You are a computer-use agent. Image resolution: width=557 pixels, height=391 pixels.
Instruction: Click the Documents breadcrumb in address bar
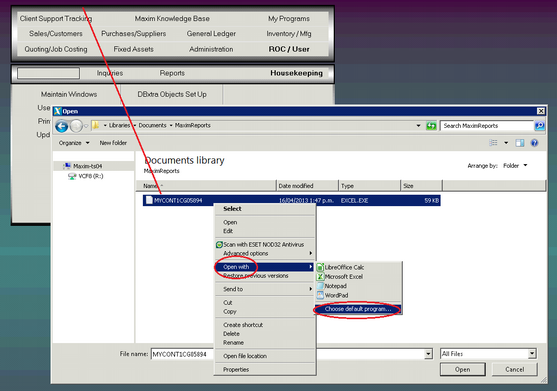[x=152, y=125]
